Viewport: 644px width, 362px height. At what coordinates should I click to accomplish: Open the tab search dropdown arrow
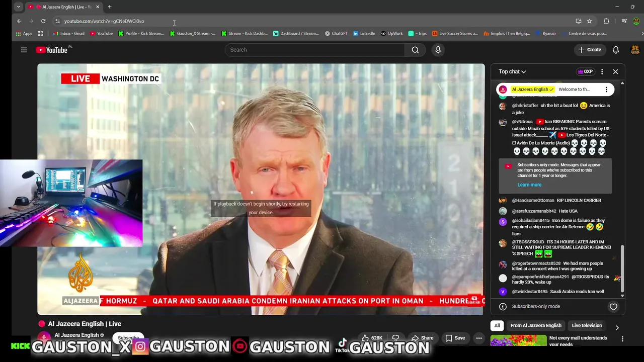pos(18,7)
